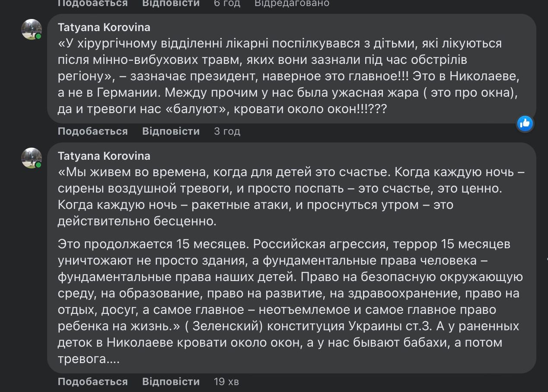Image resolution: width=548 pixels, height=392 pixels.
Task: Open the Tatyana Korovina name above the «Мы живем» comment
Action: (104, 156)
